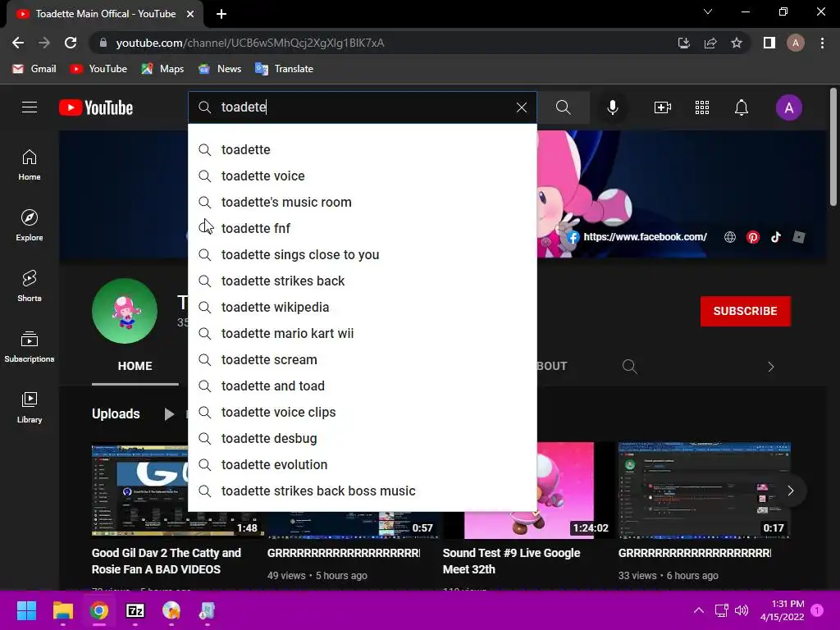840x630 pixels.
Task: Show hidden system tray icons chevron
Action: (x=699, y=610)
